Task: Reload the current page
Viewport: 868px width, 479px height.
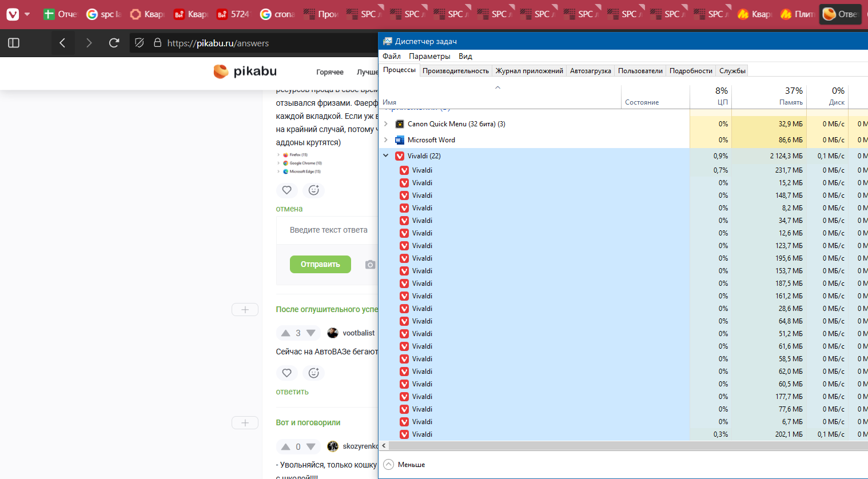Action: (114, 43)
